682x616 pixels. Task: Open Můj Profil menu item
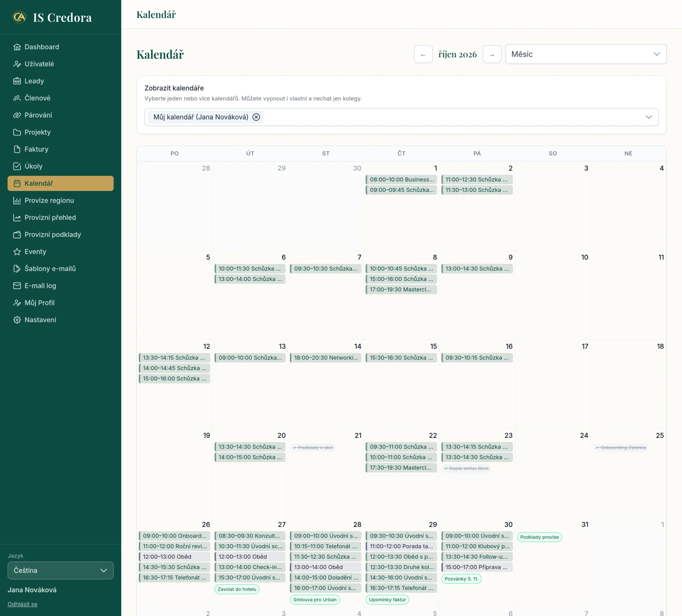click(60, 303)
